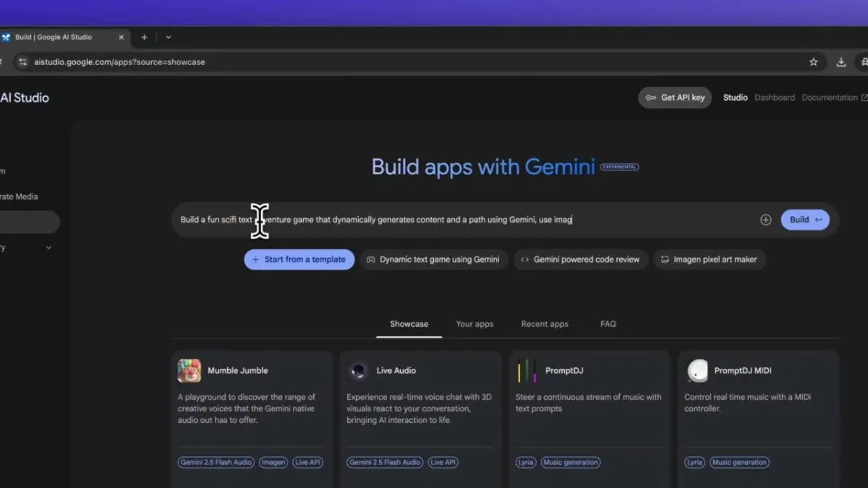Click the plus attachment icon in prompt box
The width and height of the screenshot is (868, 488).
(x=765, y=220)
